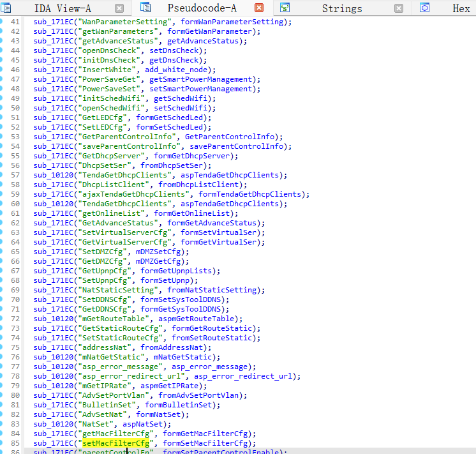Click breakpoint dot on line 70

click(x=1, y=299)
